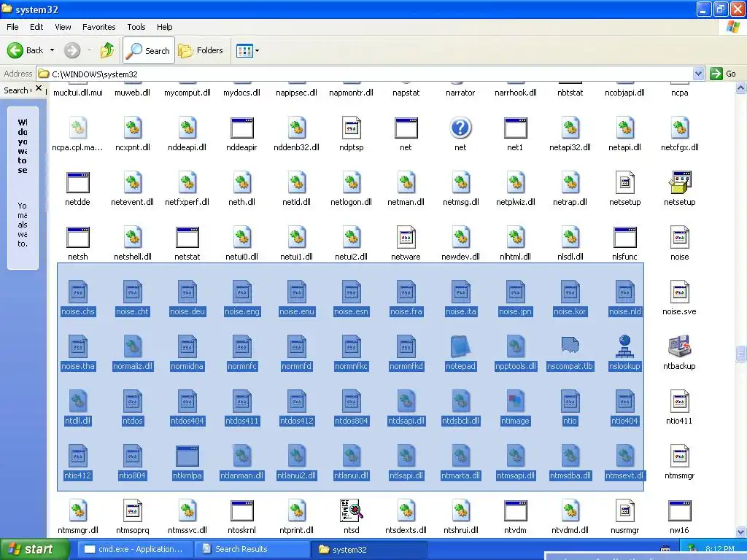Select the noise.sve file icon

coord(679,292)
